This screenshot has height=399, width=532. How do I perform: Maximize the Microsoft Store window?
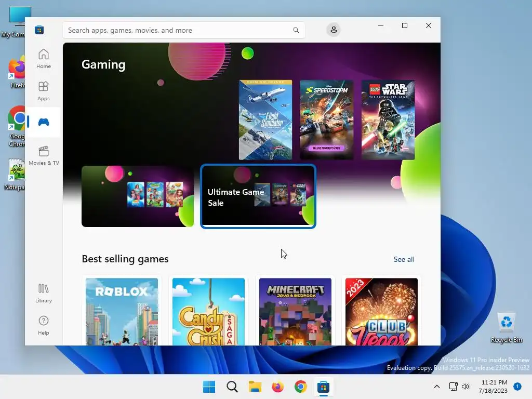click(404, 25)
